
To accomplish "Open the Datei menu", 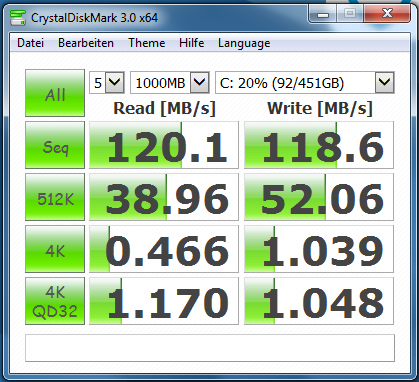I will [30, 43].
